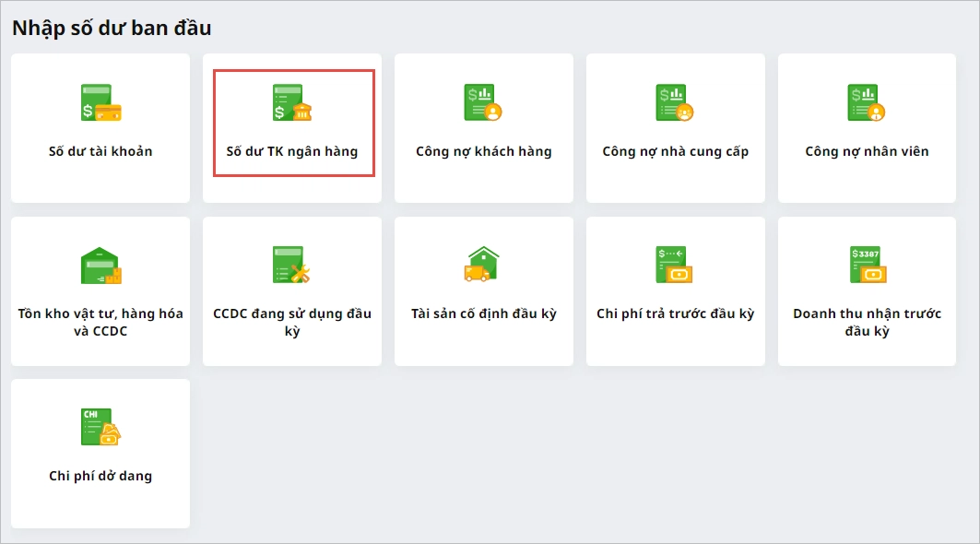The height and width of the screenshot is (544, 980).
Task: Click the Chi phí trả trước icon
Action: pos(675,266)
